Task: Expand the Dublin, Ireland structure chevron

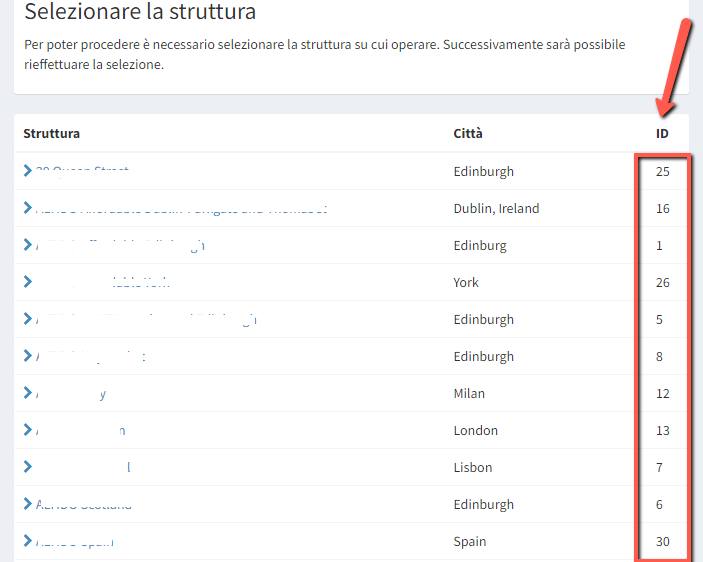Action: (28, 208)
